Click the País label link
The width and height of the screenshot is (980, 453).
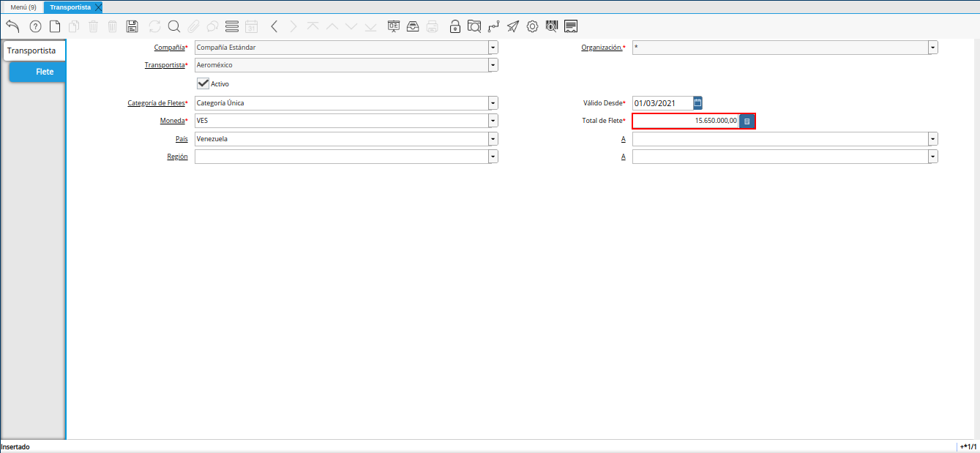coord(182,138)
